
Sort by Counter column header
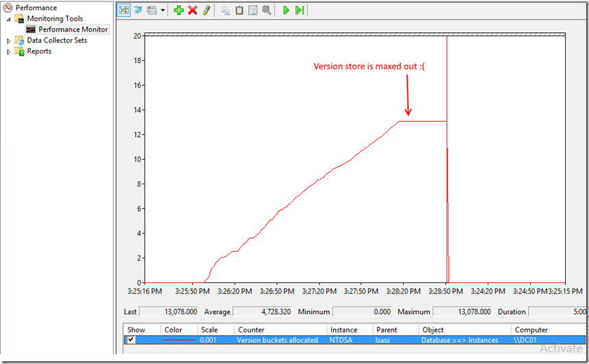[x=280, y=330]
